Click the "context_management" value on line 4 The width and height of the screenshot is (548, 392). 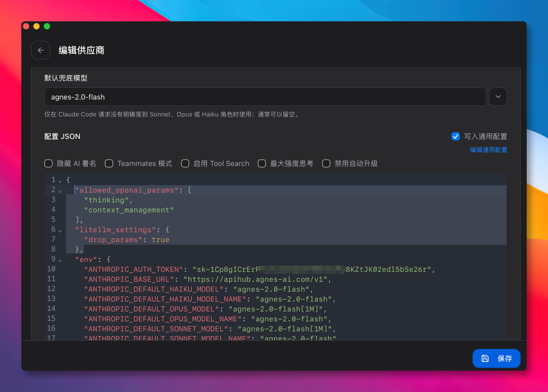(128, 210)
